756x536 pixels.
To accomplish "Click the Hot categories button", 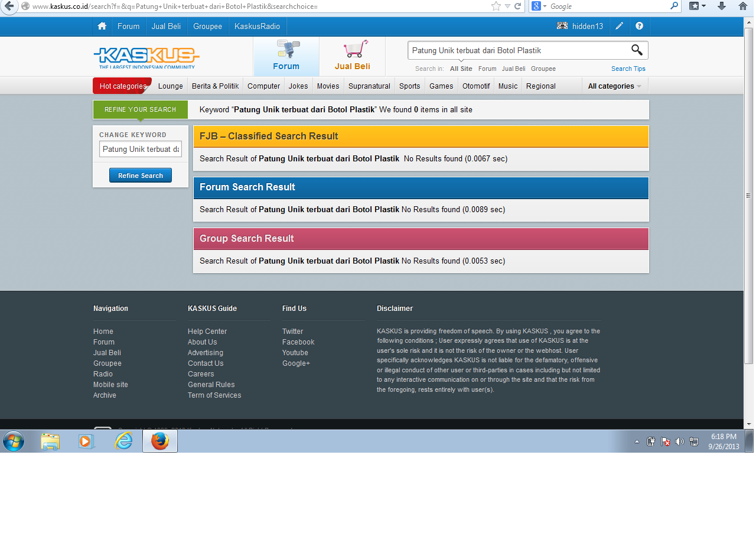I will tap(122, 86).
